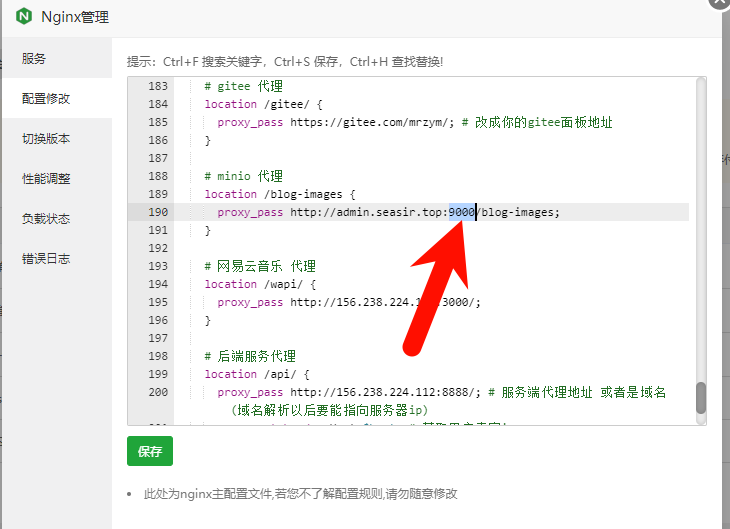Click 'admin.seasir.top' in line 190

389,212
